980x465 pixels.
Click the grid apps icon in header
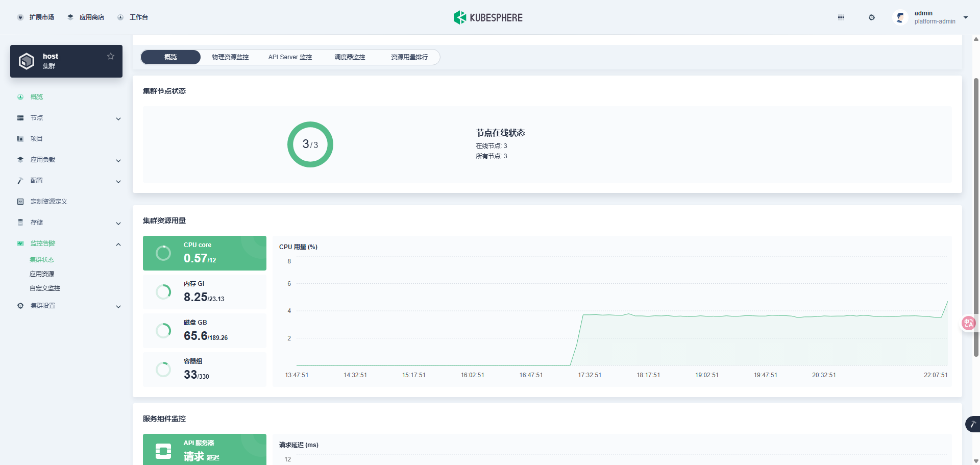point(841,17)
